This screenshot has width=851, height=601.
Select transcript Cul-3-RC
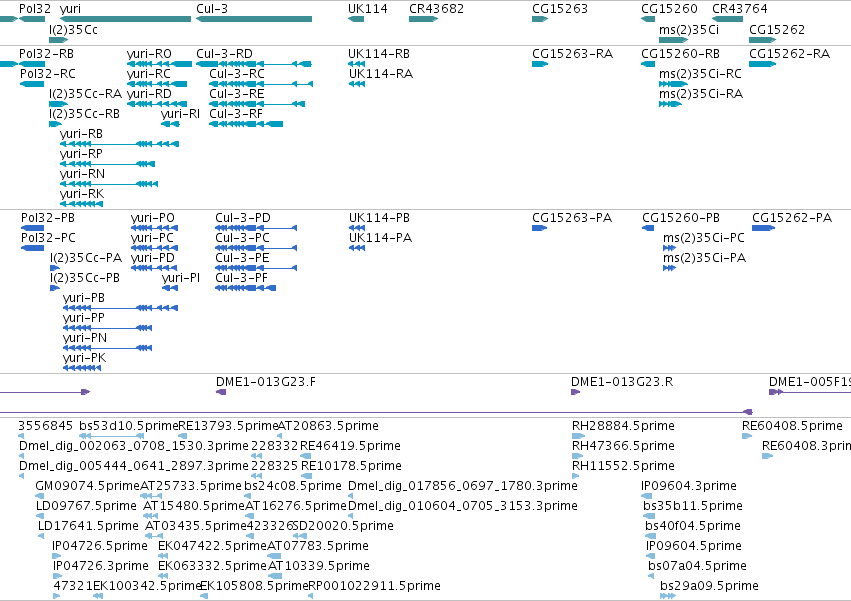(x=261, y=84)
